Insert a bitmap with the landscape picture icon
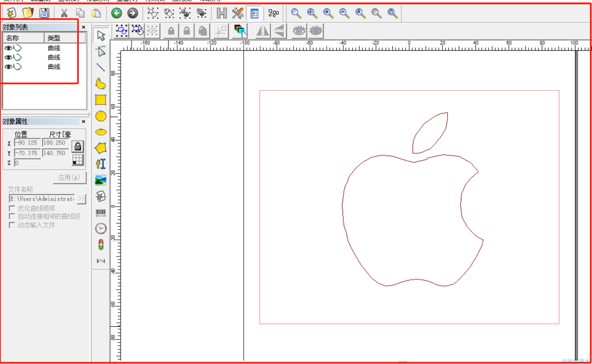This screenshot has height=364, width=592. click(101, 180)
